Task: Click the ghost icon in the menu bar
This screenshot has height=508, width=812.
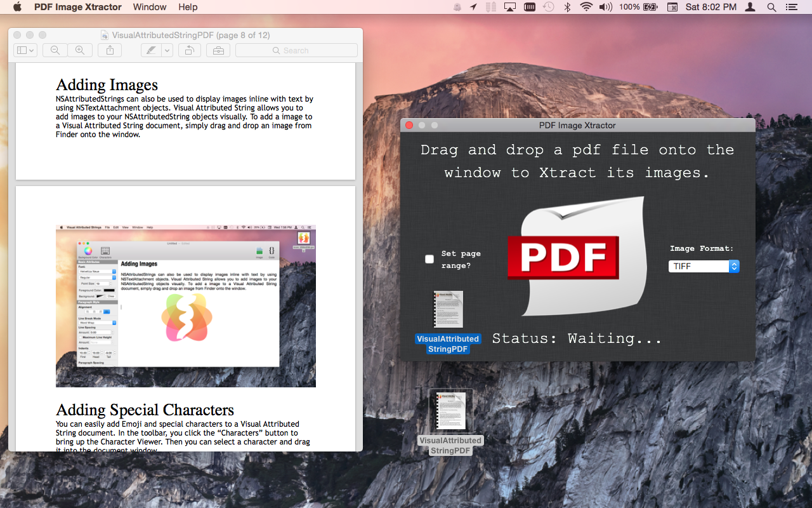Action: click(x=457, y=7)
